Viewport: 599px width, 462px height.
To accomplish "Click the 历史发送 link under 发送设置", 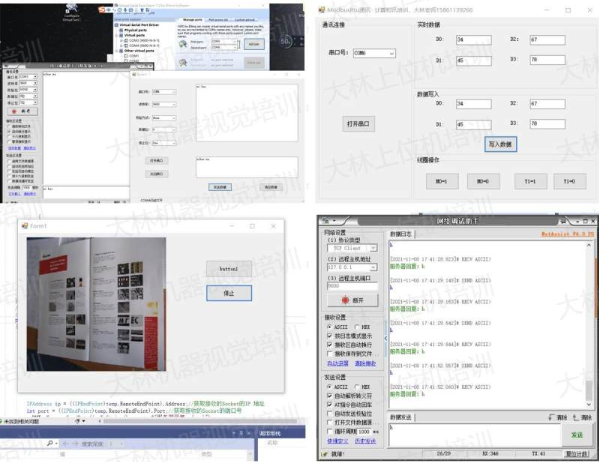I will (365, 441).
